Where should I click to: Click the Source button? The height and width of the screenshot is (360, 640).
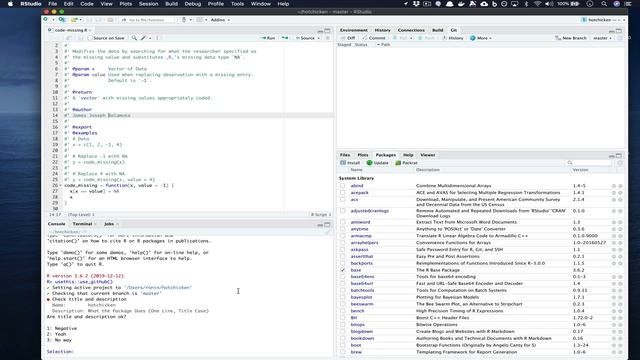305,38
